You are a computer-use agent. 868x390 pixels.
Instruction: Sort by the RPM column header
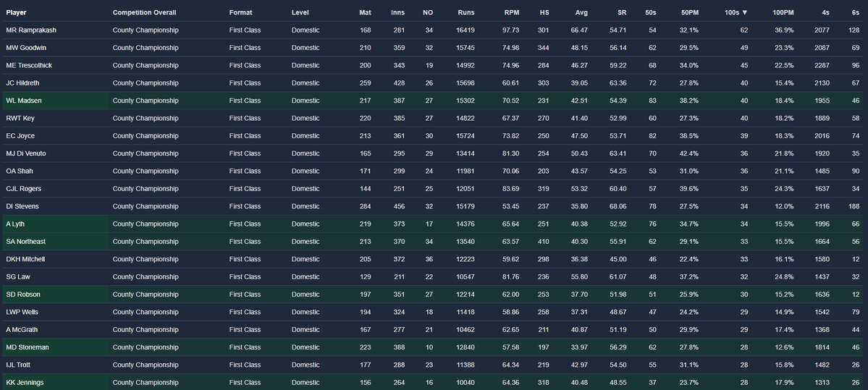pos(512,12)
